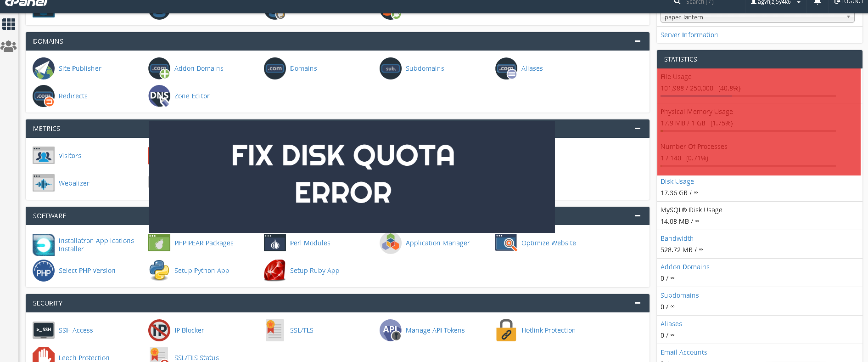Open the DNS Zone Editor icon
The image size is (868, 362).
click(x=159, y=96)
